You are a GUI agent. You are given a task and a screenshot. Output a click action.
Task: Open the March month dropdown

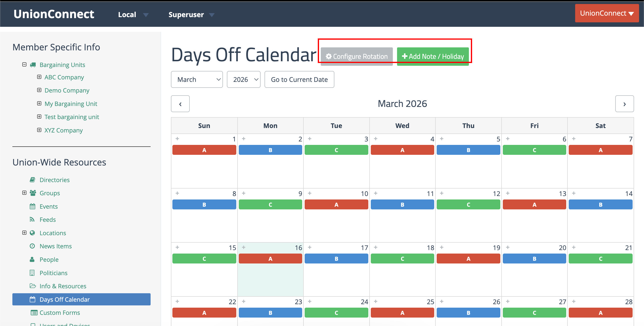pos(197,79)
